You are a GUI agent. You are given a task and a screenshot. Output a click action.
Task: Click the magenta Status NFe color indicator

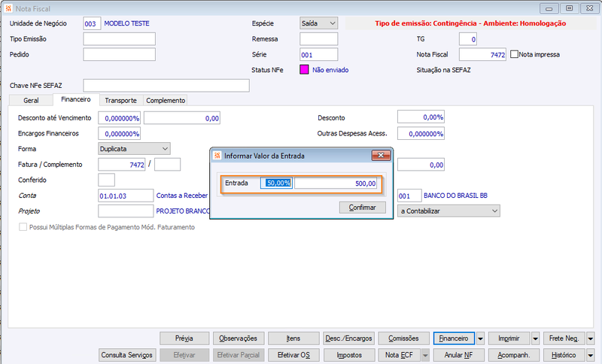pos(304,70)
